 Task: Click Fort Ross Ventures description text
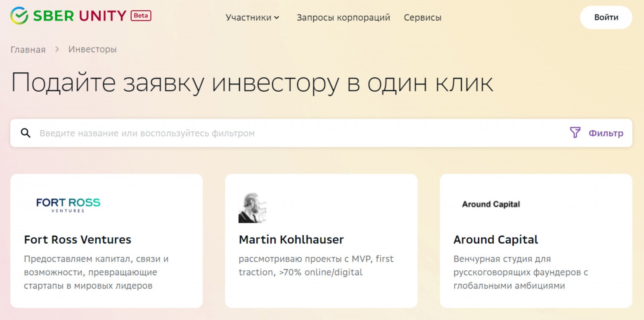coord(96,272)
